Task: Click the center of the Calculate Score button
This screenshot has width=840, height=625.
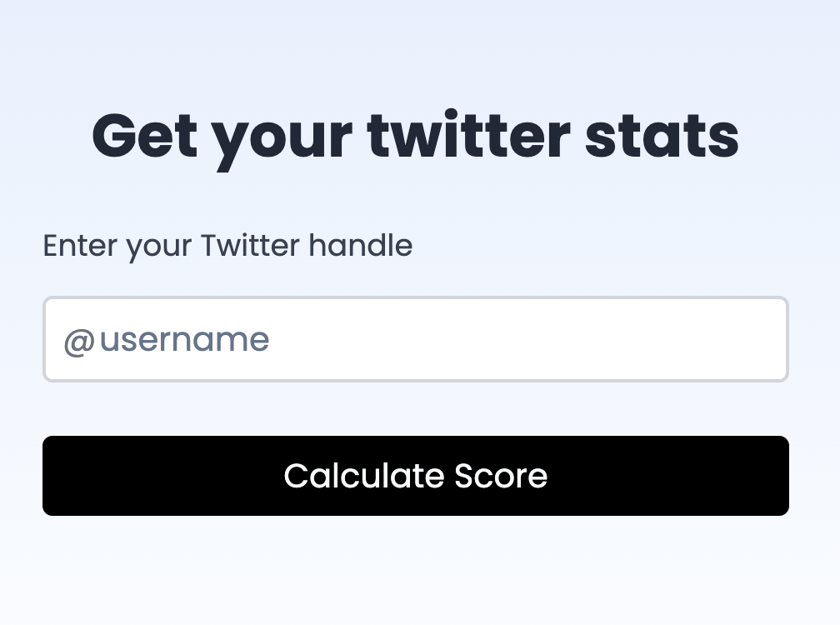Action: tap(416, 475)
